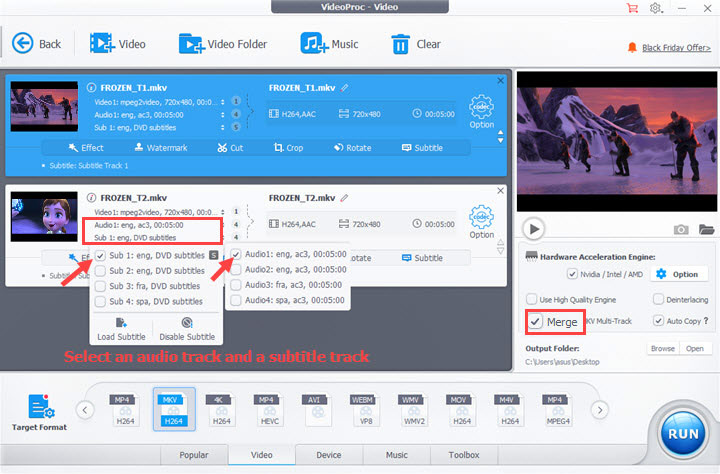720x474 pixels.
Task: Toggle Sub 1: eng, DVD subtitles checkbox
Action: [100, 255]
